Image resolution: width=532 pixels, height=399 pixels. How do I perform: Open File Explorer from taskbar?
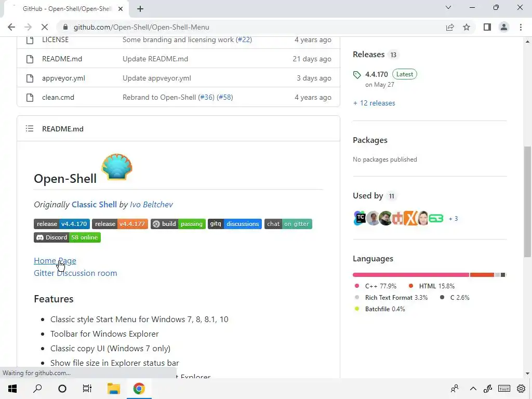[114, 389]
